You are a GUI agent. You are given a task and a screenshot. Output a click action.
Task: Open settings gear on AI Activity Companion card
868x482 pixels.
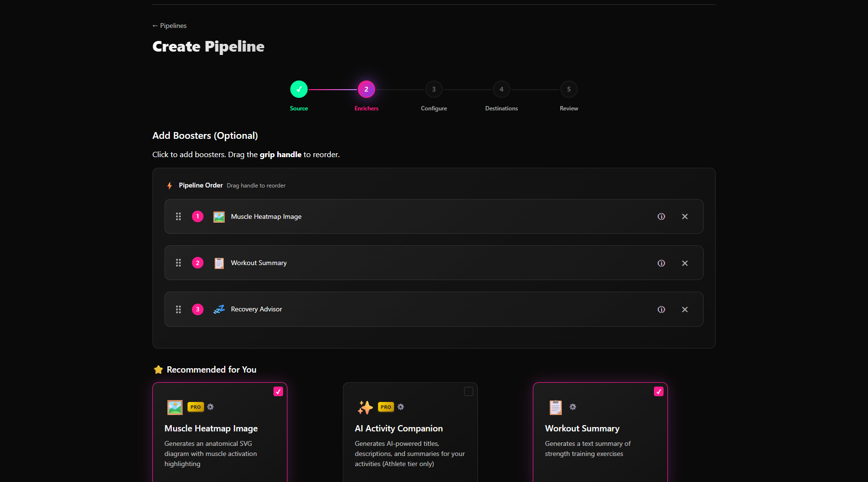pyautogui.click(x=401, y=407)
